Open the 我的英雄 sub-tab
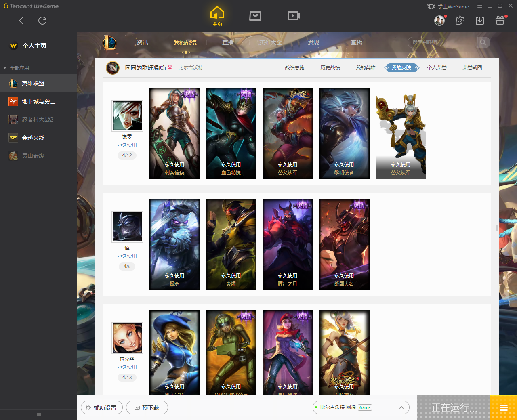517x420 pixels. coord(366,68)
